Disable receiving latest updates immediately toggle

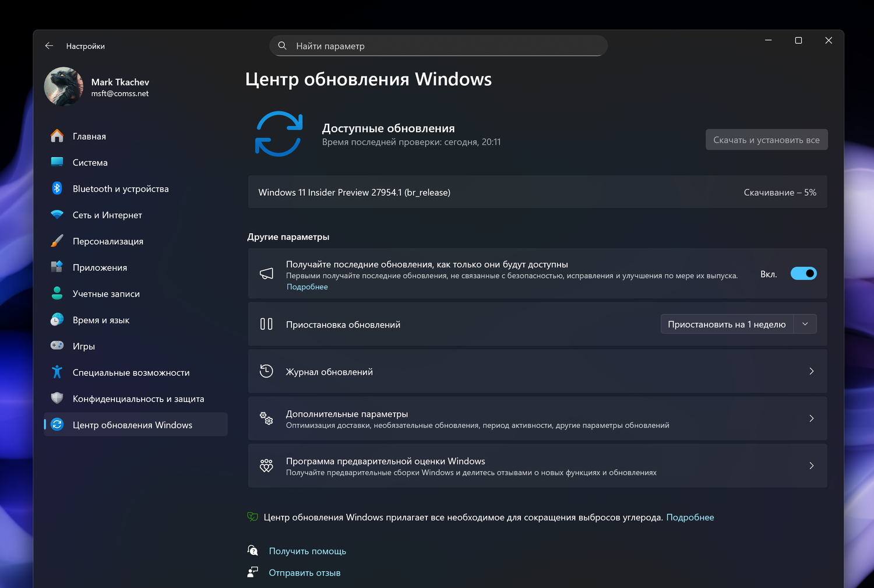(803, 273)
